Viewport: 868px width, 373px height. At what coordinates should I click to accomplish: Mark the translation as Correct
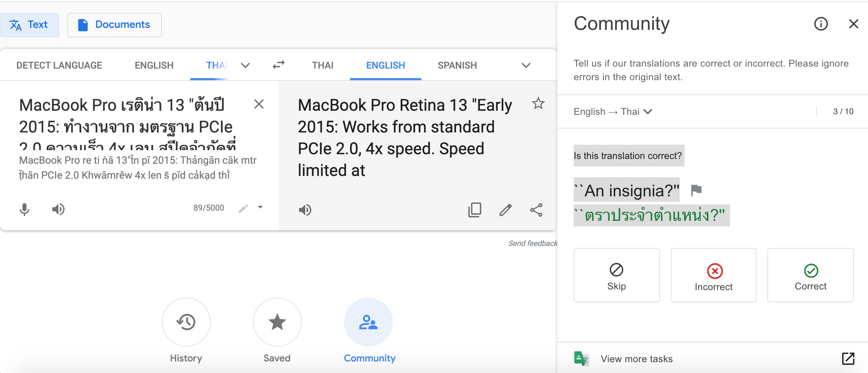pyautogui.click(x=811, y=275)
